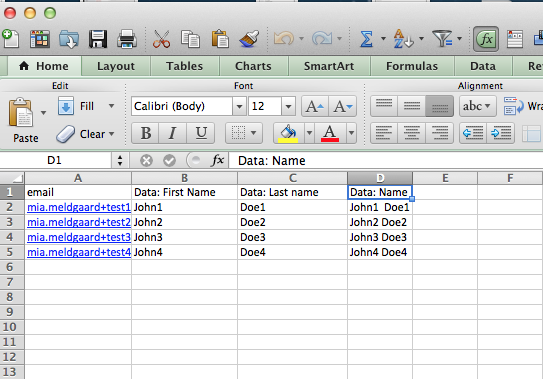The width and height of the screenshot is (543, 379).
Task: Center text horizontally
Action: (x=412, y=133)
